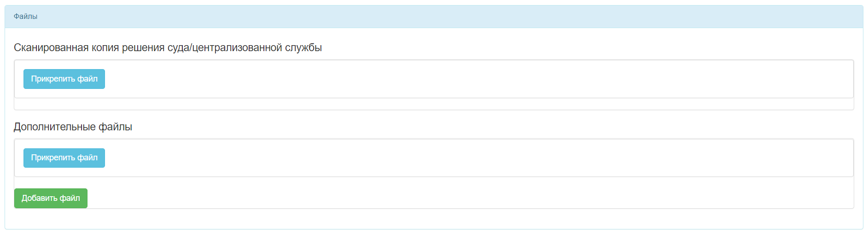Select the Файлы panel header title
The height and width of the screenshot is (234, 868).
point(25,17)
